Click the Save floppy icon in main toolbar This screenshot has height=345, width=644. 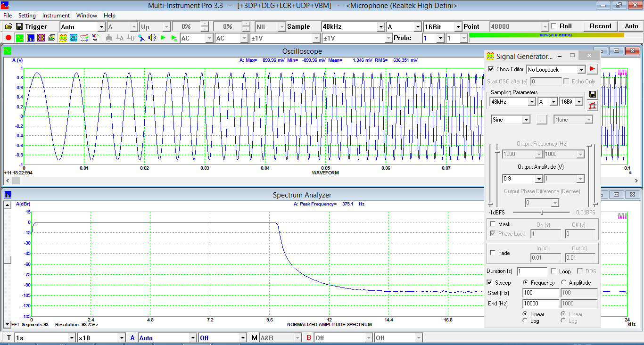click(19, 26)
